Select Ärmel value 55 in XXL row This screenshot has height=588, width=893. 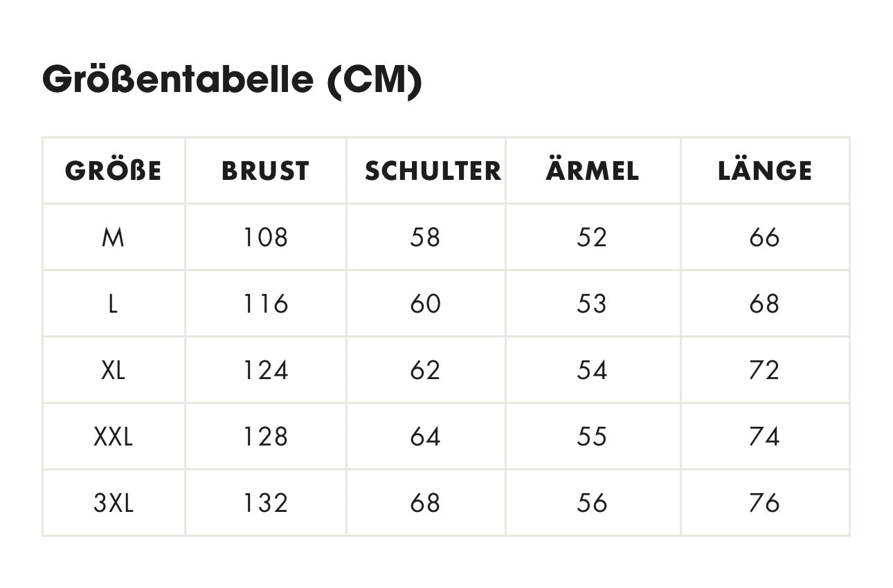pos(592,437)
